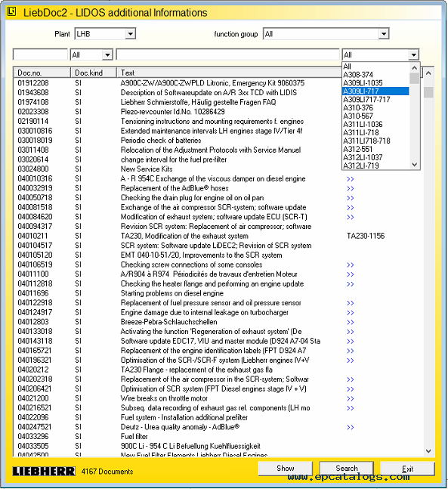The image size is (448, 489).
Task: Expand models for turbocharger leakage row
Action: point(351,312)
